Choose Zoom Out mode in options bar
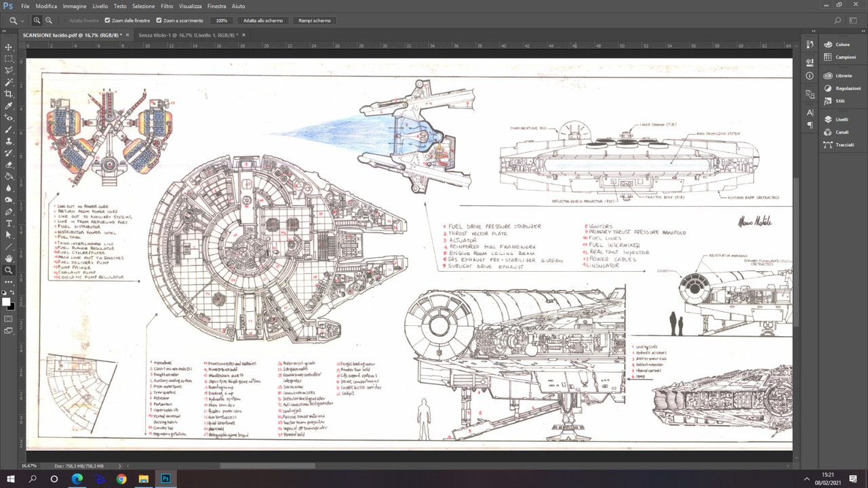Viewport: 868px width, 488px height. 48,20
